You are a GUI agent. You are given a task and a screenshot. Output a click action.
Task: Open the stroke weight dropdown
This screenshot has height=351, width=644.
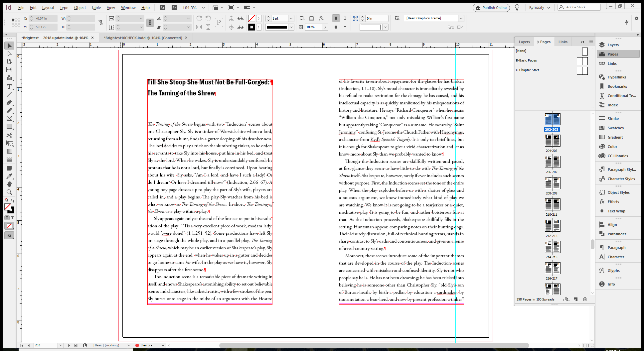pos(291,18)
